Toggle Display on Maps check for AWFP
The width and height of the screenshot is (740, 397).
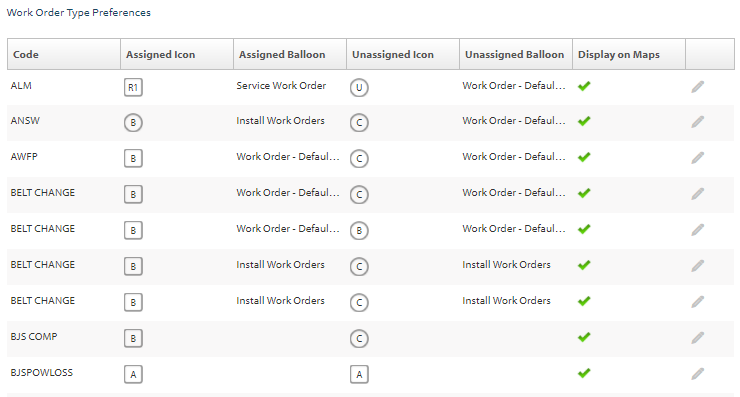click(584, 157)
